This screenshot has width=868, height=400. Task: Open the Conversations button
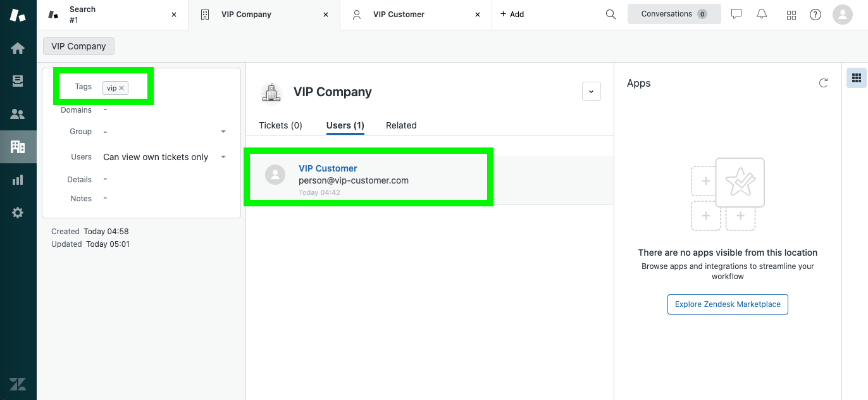pos(674,14)
